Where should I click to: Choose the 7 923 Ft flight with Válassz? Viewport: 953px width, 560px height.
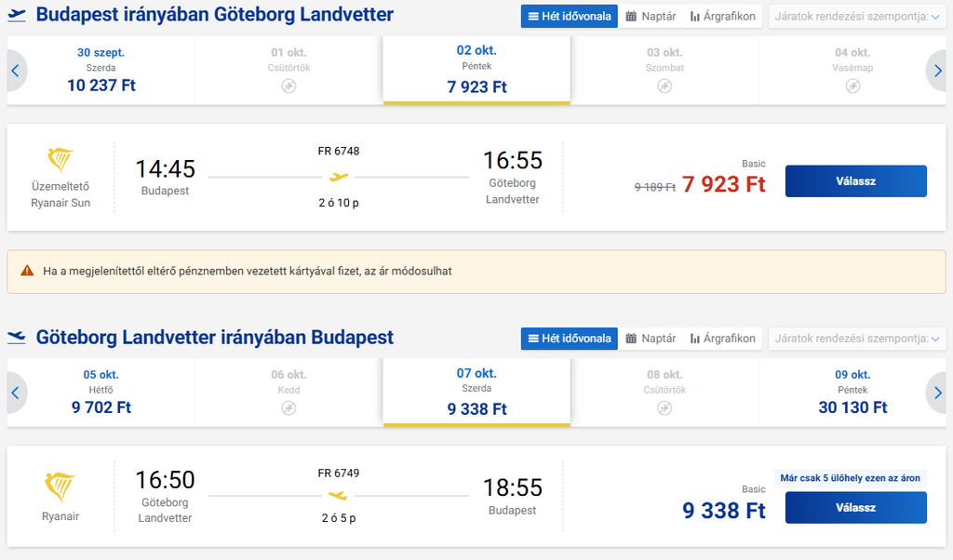(856, 181)
